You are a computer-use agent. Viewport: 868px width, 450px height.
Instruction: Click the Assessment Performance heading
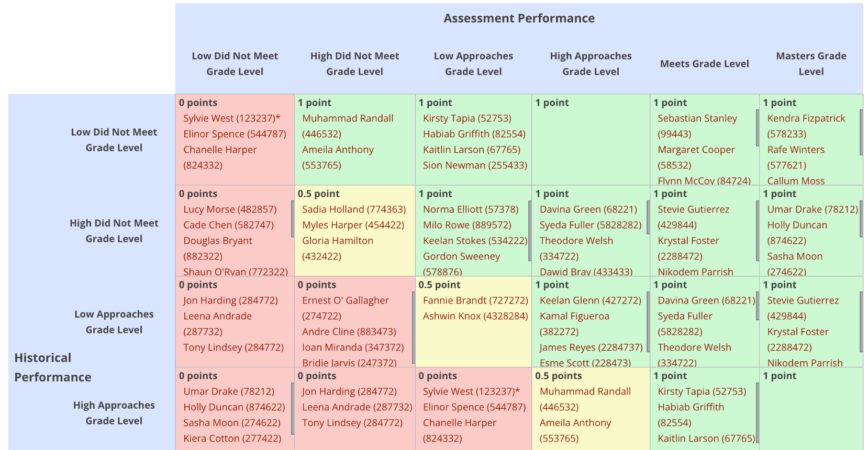click(x=519, y=18)
